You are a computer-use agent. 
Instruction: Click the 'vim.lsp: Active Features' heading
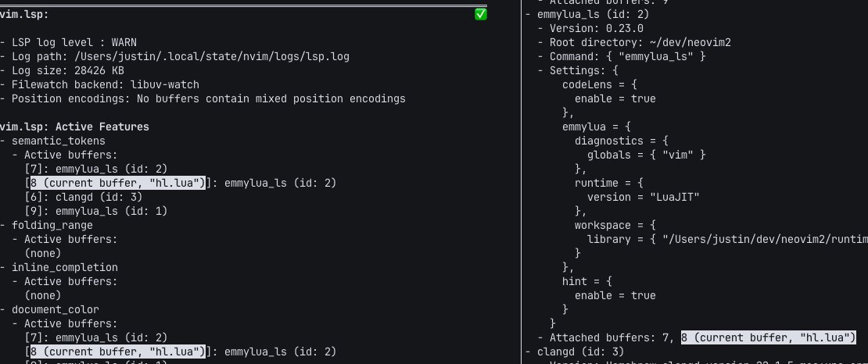(74, 127)
